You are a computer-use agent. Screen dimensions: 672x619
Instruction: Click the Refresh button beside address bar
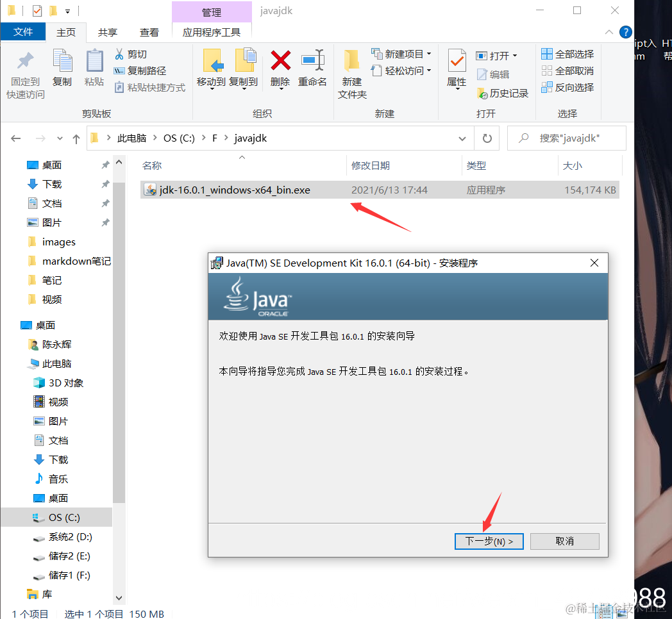tap(487, 138)
